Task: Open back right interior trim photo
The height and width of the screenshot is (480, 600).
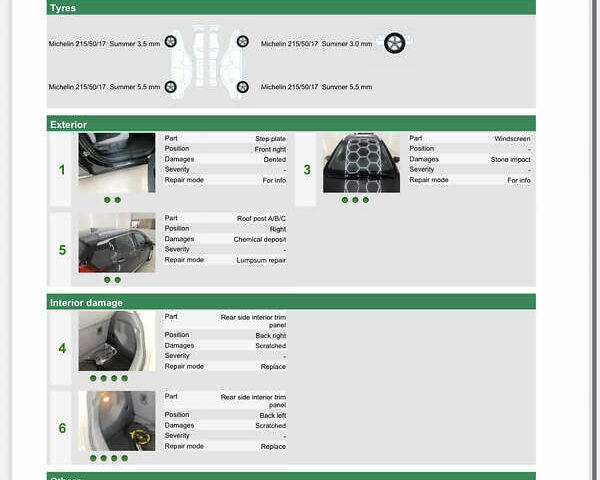Action: tap(117, 341)
